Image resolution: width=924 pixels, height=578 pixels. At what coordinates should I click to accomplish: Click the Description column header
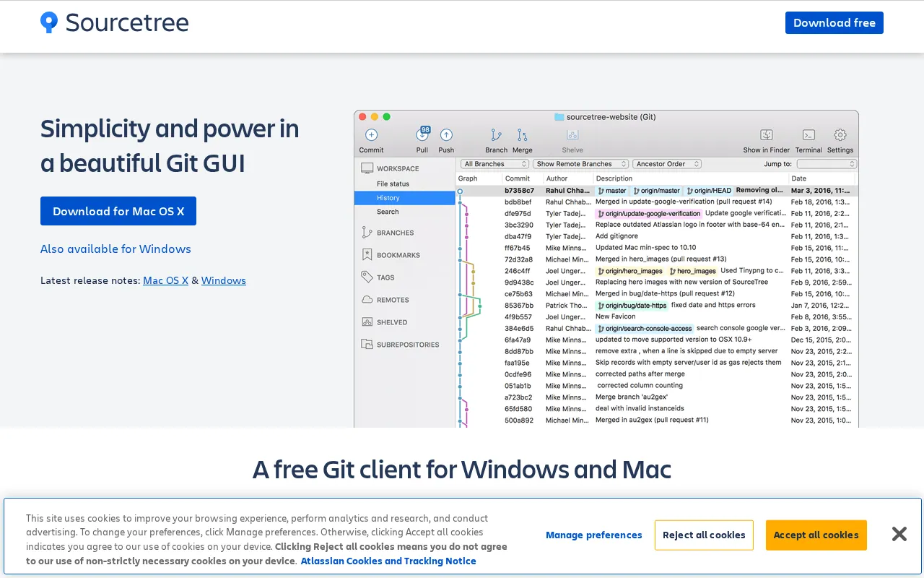click(614, 178)
